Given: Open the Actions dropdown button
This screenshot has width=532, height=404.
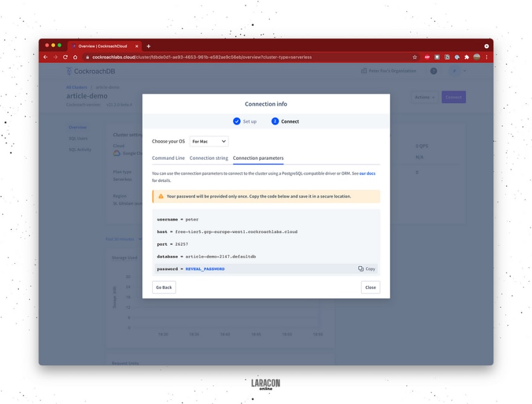Looking at the screenshot, I should [x=424, y=97].
